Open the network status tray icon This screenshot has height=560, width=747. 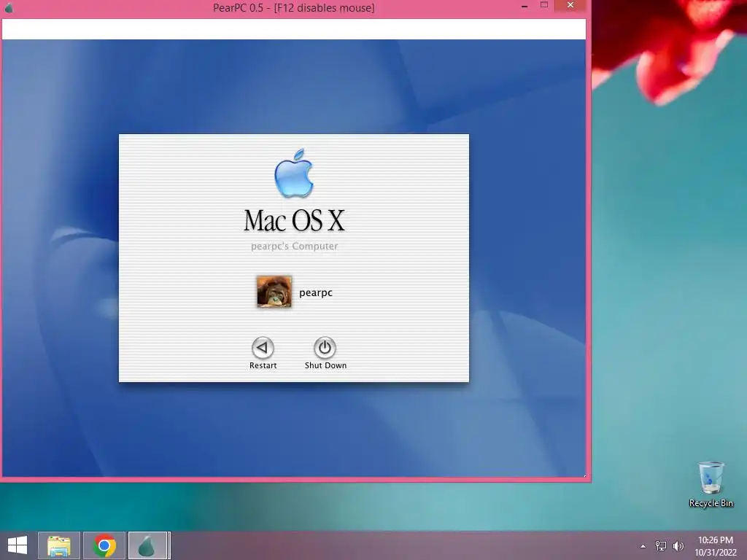[x=661, y=545]
